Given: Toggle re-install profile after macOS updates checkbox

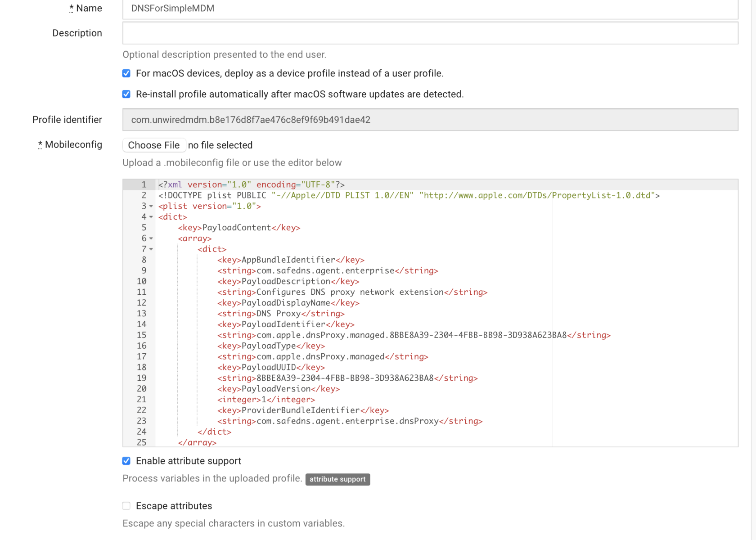Looking at the screenshot, I should click(126, 94).
